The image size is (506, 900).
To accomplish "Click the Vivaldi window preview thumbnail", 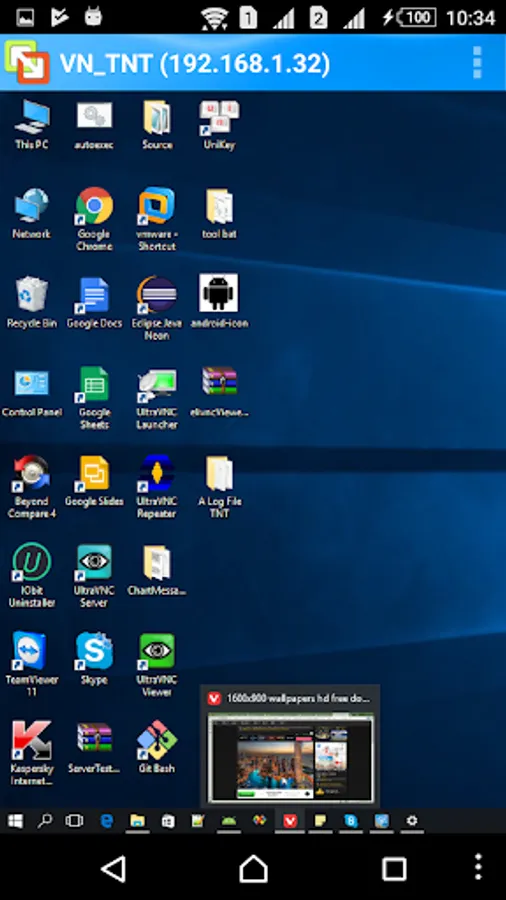I will tap(290, 757).
